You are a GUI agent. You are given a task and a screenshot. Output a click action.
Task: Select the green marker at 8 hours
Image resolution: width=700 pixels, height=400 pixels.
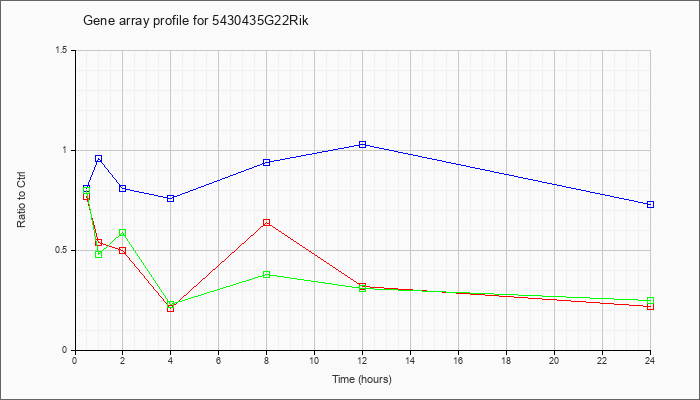click(267, 274)
